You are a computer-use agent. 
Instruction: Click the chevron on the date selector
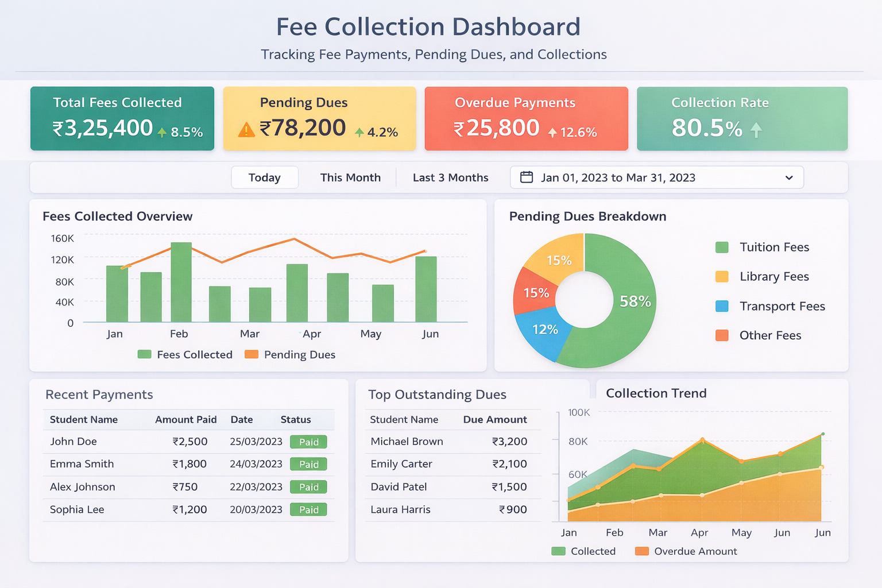pyautogui.click(x=789, y=177)
